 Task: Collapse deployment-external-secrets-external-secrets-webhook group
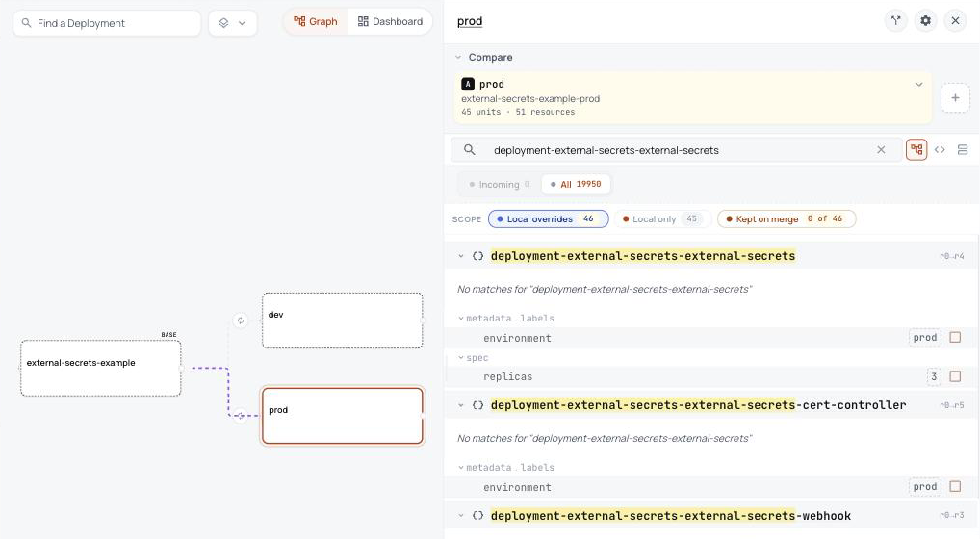pyautogui.click(x=460, y=515)
